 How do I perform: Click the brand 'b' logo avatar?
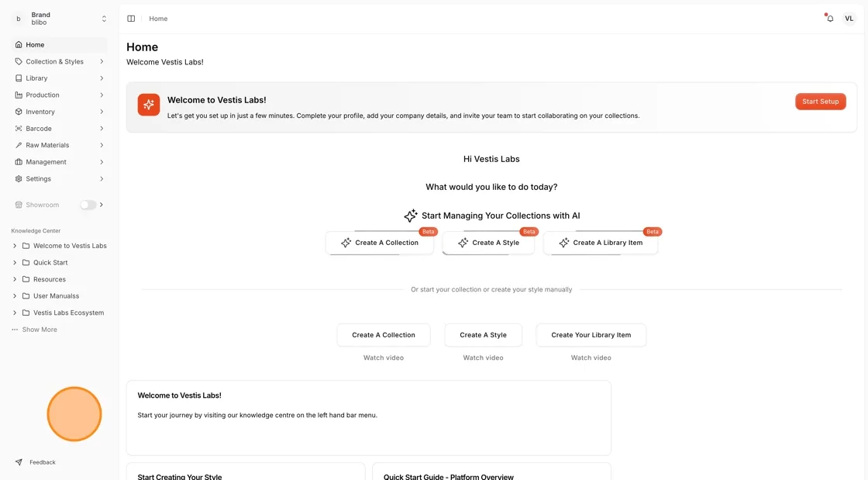(19, 19)
